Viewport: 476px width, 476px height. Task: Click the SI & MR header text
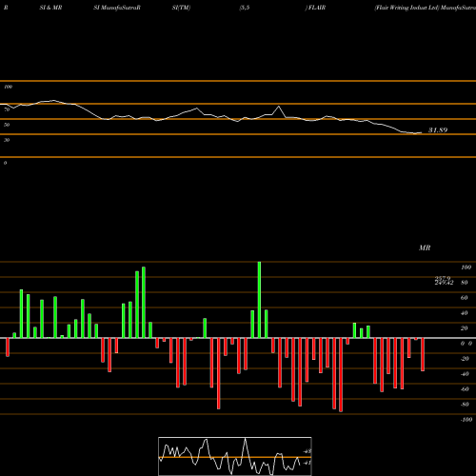pyautogui.click(x=50, y=8)
